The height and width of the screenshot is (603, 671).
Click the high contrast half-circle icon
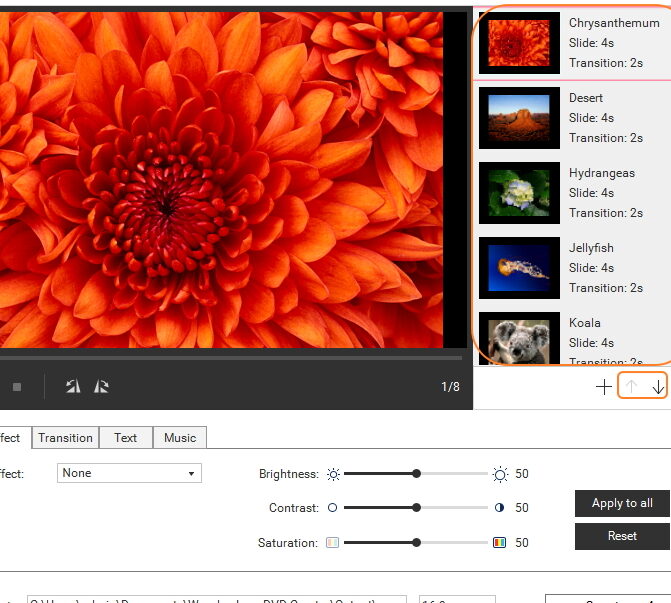point(499,508)
